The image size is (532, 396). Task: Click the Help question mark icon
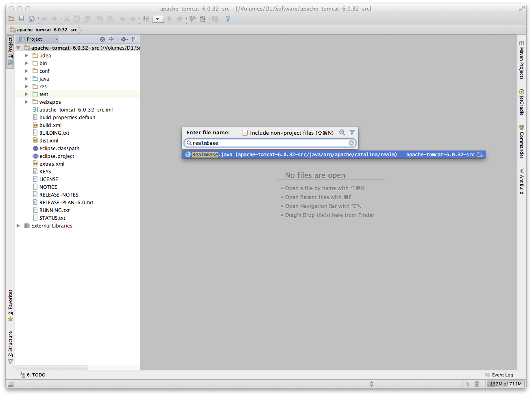(x=228, y=19)
